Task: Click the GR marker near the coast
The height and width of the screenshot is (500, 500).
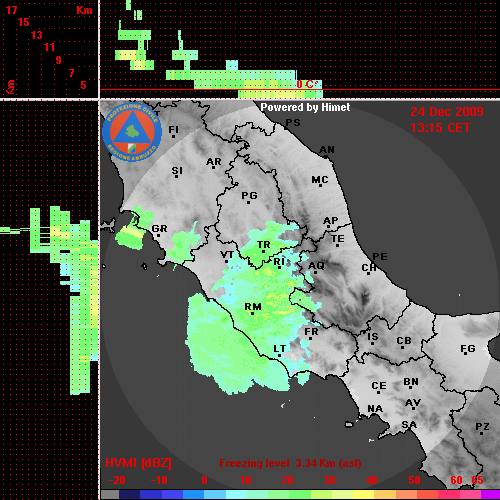Action: pos(159,229)
